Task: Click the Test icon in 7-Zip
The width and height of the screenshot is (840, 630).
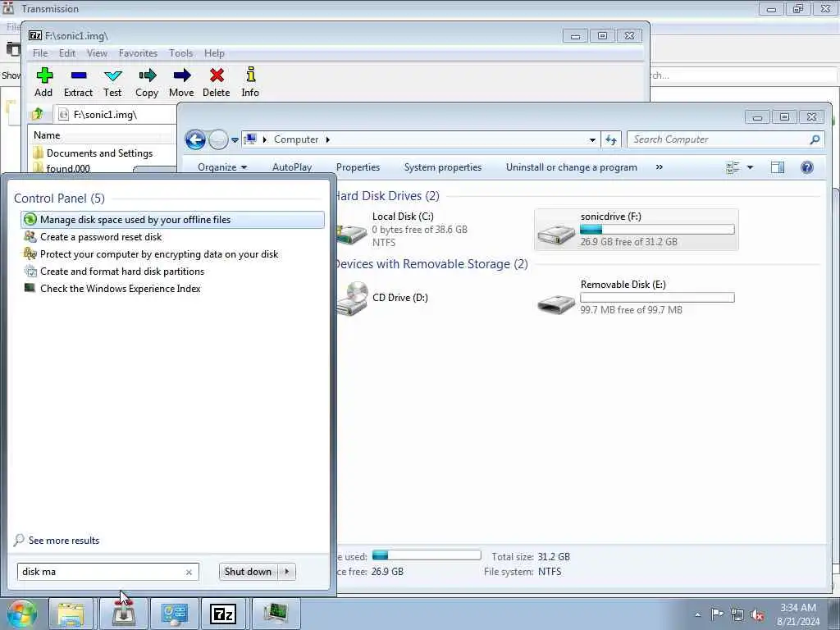Action: click(x=112, y=75)
